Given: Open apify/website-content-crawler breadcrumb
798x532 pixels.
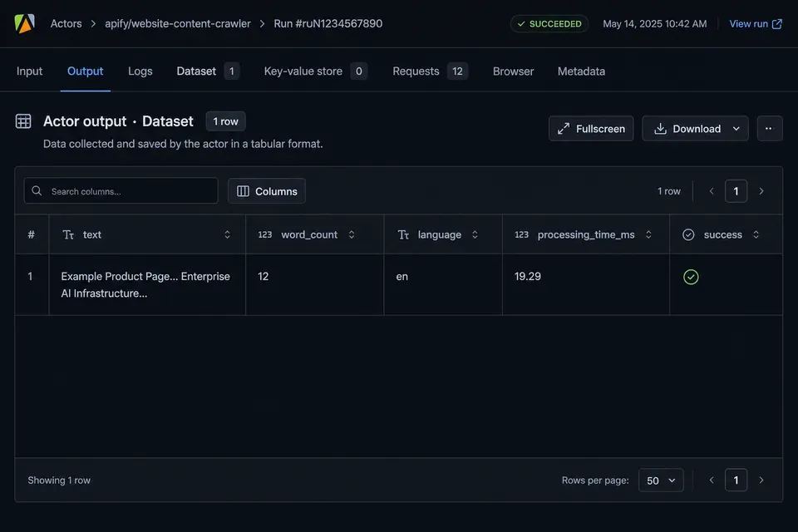Looking at the screenshot, I should click(178, 23).
